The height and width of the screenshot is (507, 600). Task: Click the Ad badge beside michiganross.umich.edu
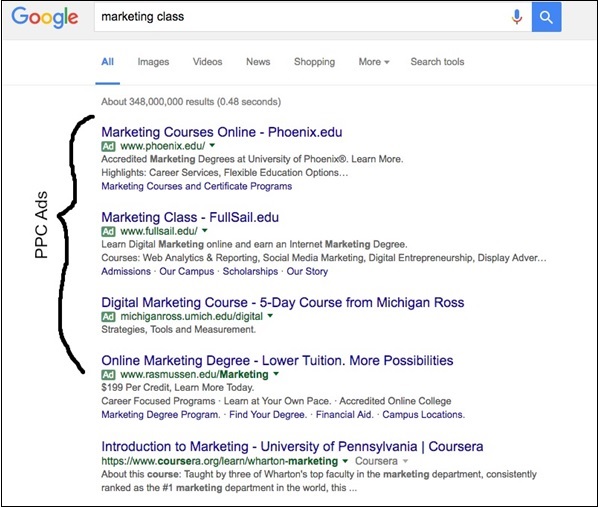[109, 316]
